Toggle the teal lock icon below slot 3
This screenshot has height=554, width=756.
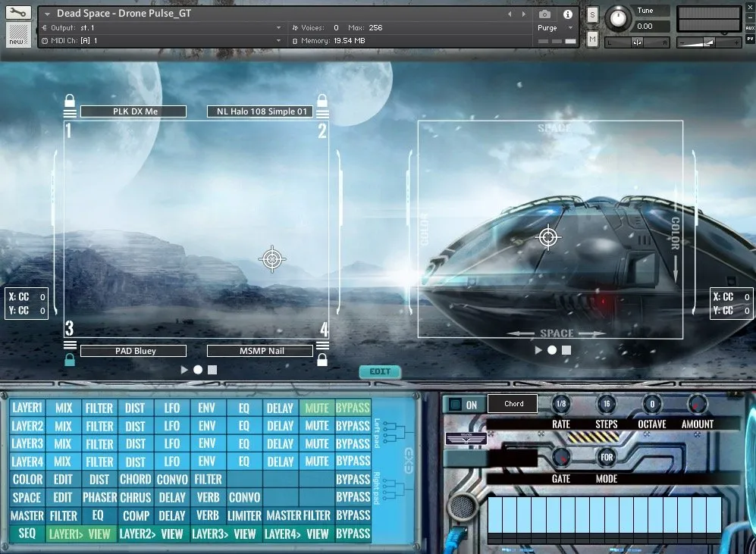pyautogui.click(x=70, y=360)
